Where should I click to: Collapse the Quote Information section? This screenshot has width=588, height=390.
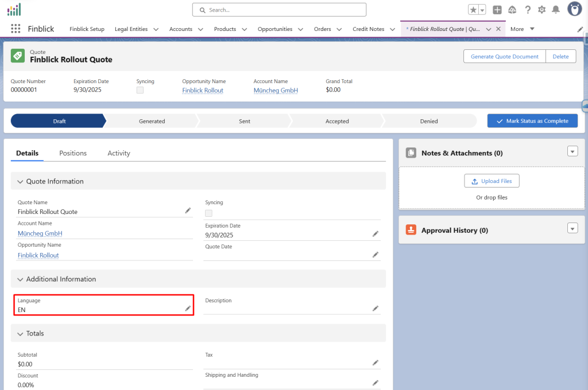pyautogui.click(x=21, y=181)
